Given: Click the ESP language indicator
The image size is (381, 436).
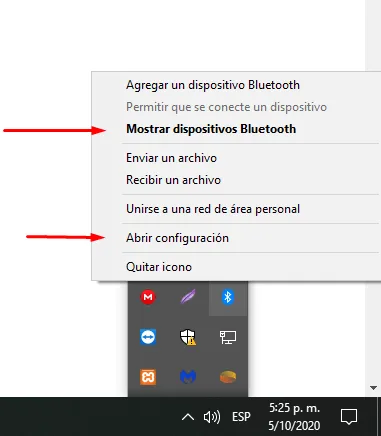Looking at the screenshot, I should (x=241, y=417).
